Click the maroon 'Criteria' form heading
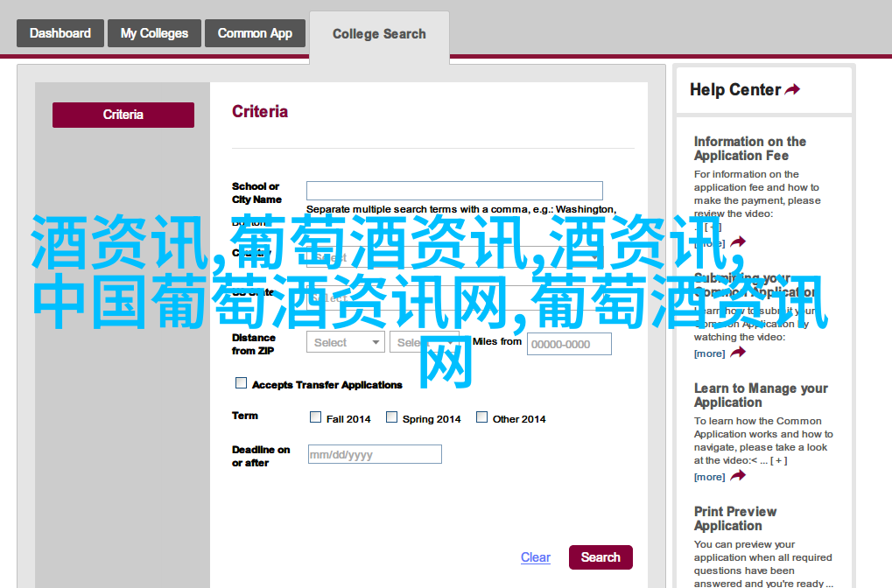Screen dimensions: 892x588 click(260, 111)
